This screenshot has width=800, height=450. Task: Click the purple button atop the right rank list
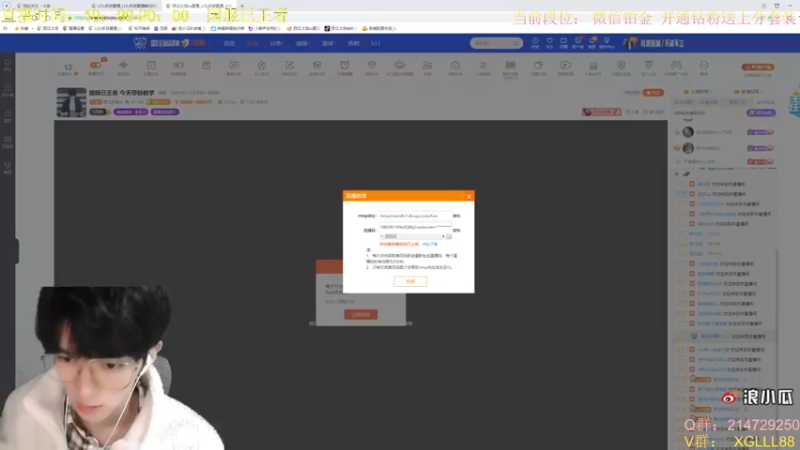click(x=761, y=113)
